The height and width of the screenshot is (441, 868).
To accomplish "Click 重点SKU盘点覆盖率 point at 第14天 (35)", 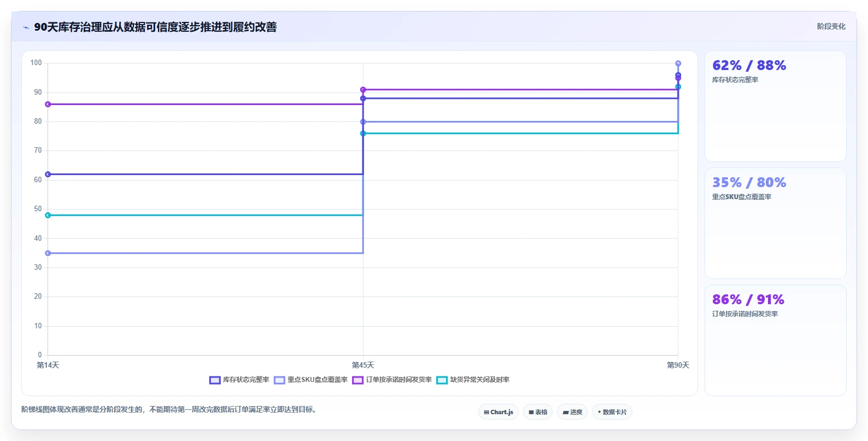I will pyautogui.click(x=48, y=253).
